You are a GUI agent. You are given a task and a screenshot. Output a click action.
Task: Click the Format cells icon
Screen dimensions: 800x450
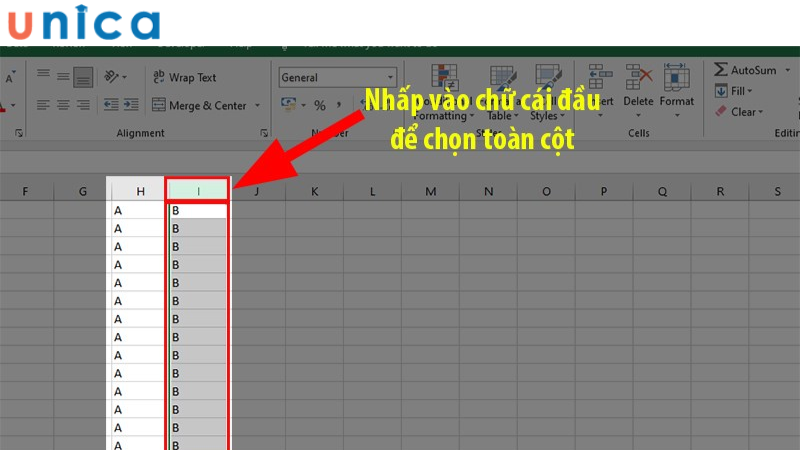coord(677,77)
